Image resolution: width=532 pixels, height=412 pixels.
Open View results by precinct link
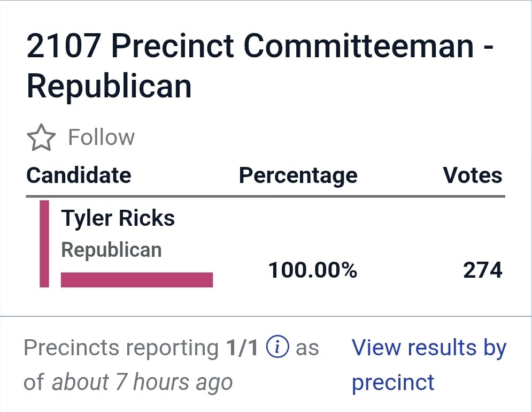pos(429,365)
